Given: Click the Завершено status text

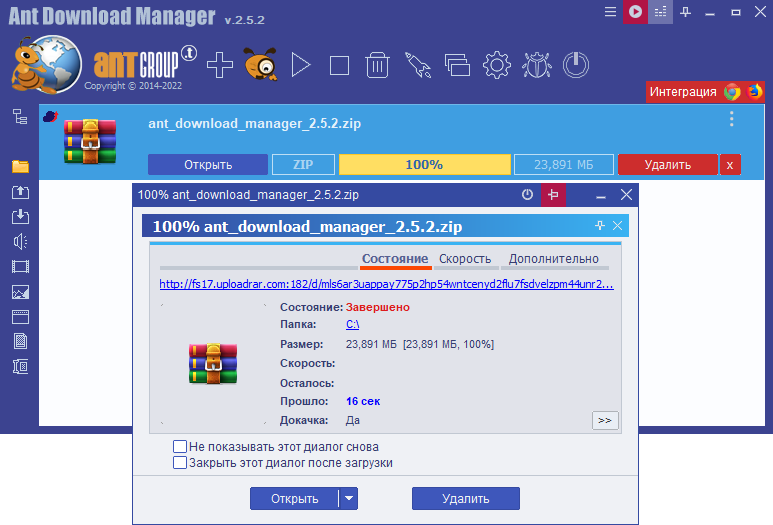Looking at the screenshot, I should (378, 307).
